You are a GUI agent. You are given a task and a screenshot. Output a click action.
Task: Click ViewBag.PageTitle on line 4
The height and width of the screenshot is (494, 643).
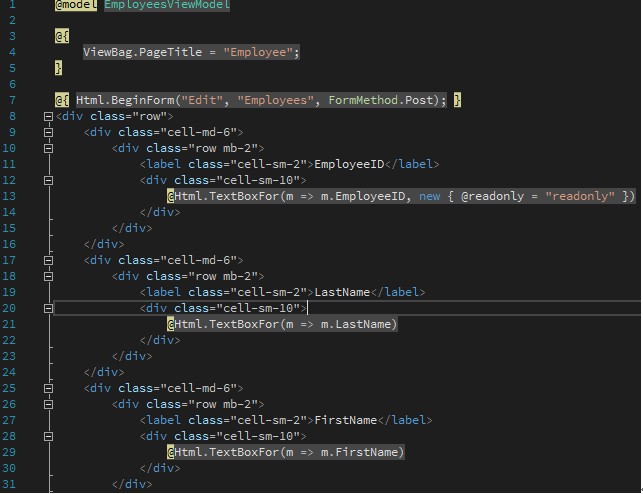pyautogui.click(x=142, y=52)
